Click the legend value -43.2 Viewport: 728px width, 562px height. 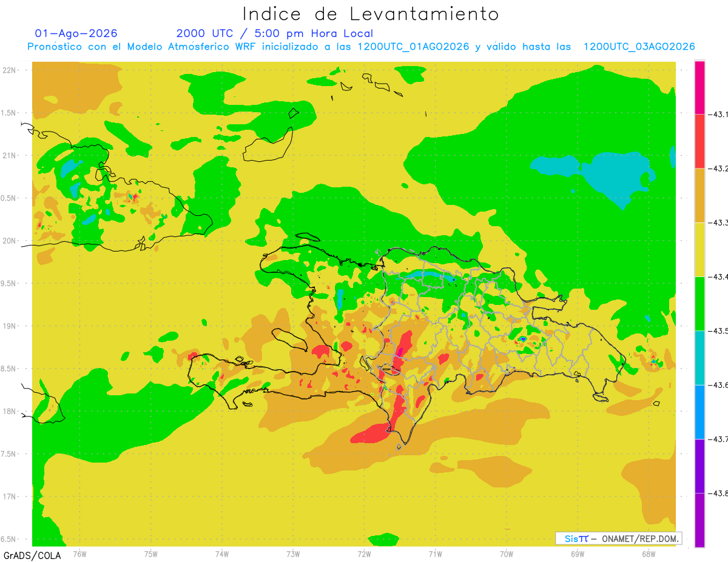tap(718, 169)
